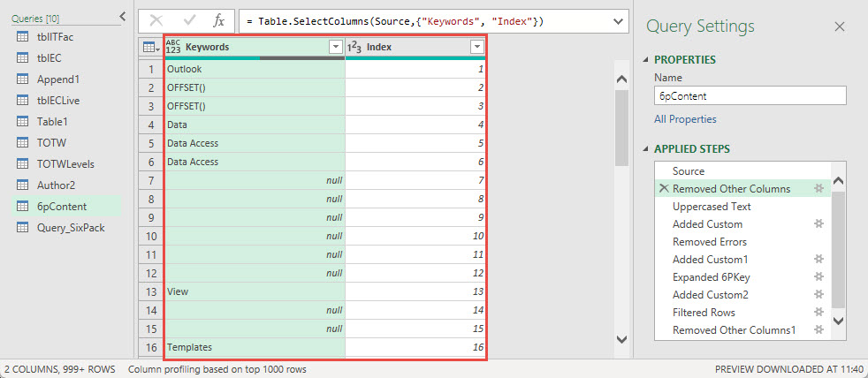The height and width of the screenshot is (378, 868).
Task: Expand the formula bar with the chevron
Action: click(617, 20)
